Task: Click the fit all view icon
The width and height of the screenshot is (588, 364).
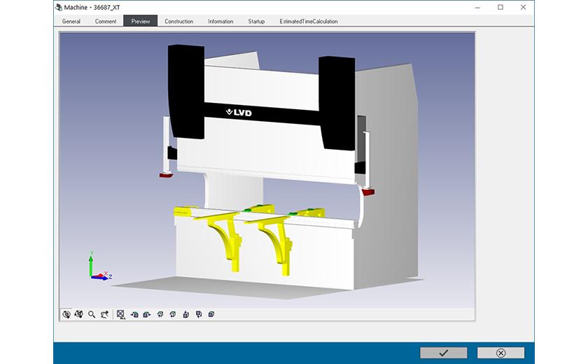Action: [121, 314]
